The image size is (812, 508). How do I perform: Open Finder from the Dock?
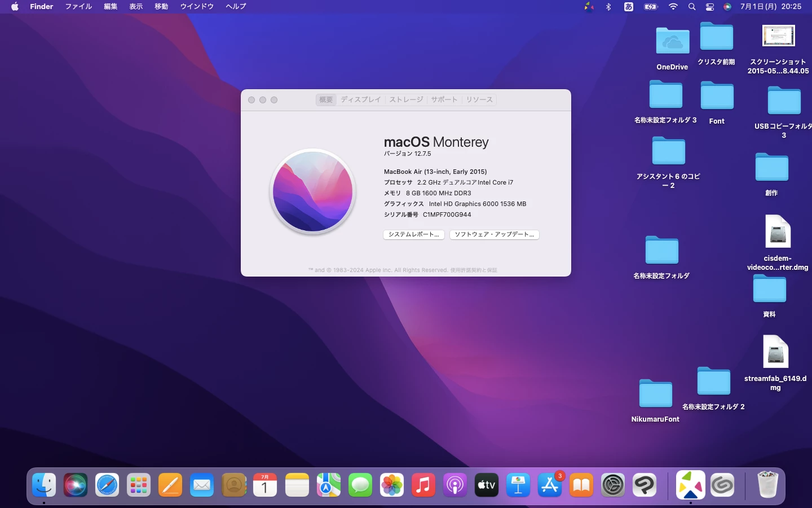(x=44, y=485)
